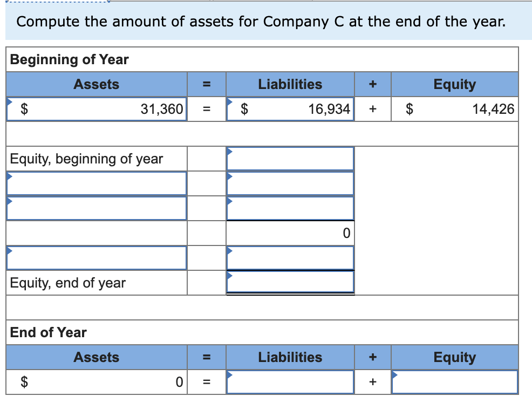The width and height of the screenshot is (532, 396).
Task: Click the Beginning of Year section header
Action: tap(67, 60)
